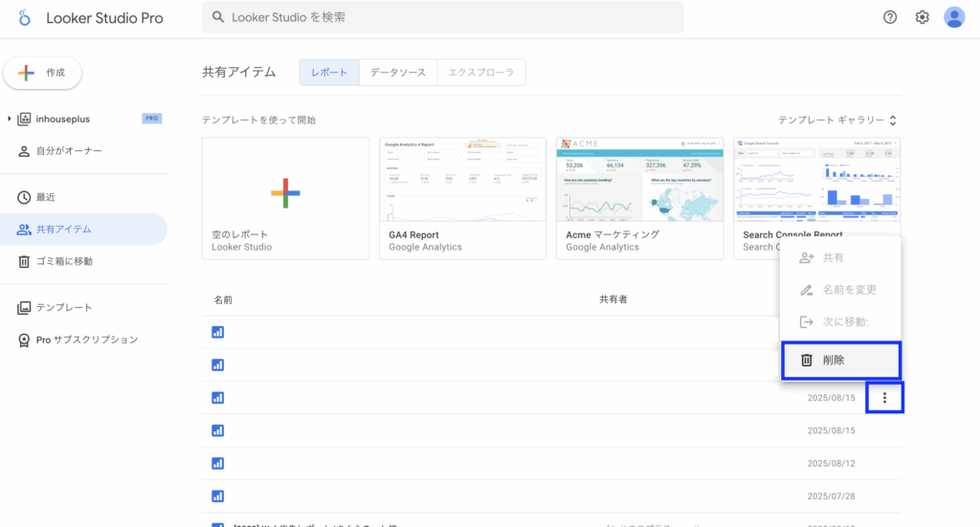980x527 pixels.
Task: Click the clock icon beside 最近
Action: coord(24,197)
